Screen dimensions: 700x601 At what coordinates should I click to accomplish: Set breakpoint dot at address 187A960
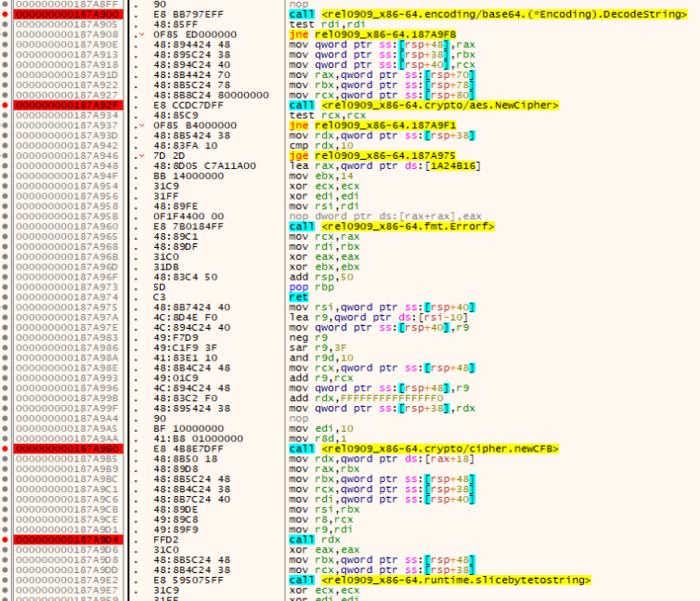tap(5, 227)
